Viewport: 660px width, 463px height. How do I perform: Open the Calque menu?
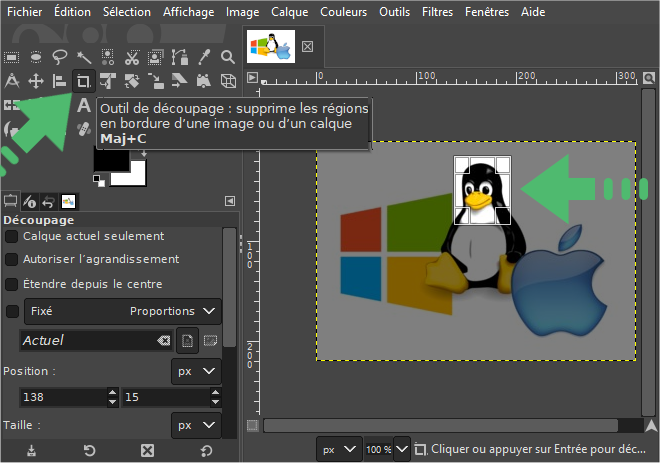(290, 12)
